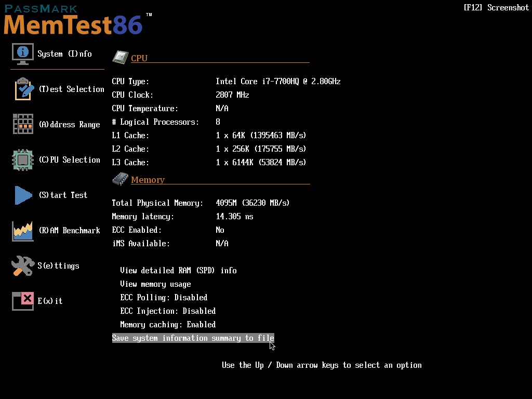The width and height of the screenshot is (532, 399).
Task: Click the Memory module section icon
Action: (119, 178)
